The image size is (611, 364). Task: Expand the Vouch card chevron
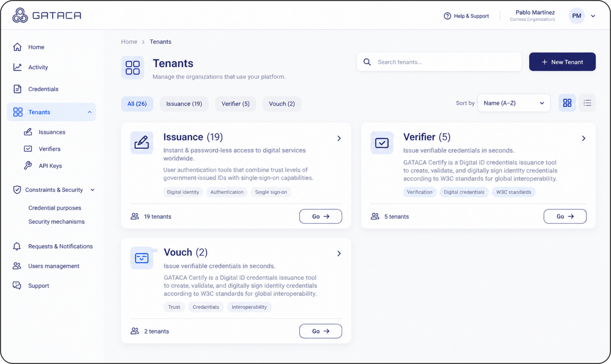[339, 253]
